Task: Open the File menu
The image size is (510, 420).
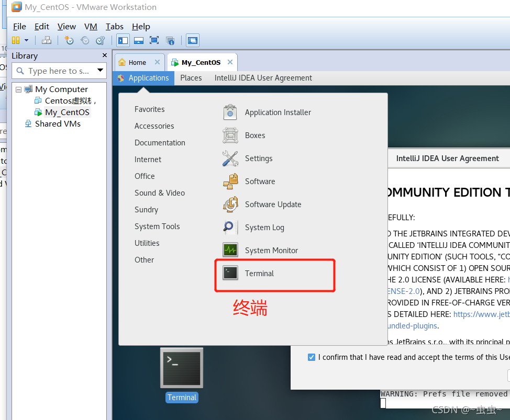Action: tap(19, 26)
